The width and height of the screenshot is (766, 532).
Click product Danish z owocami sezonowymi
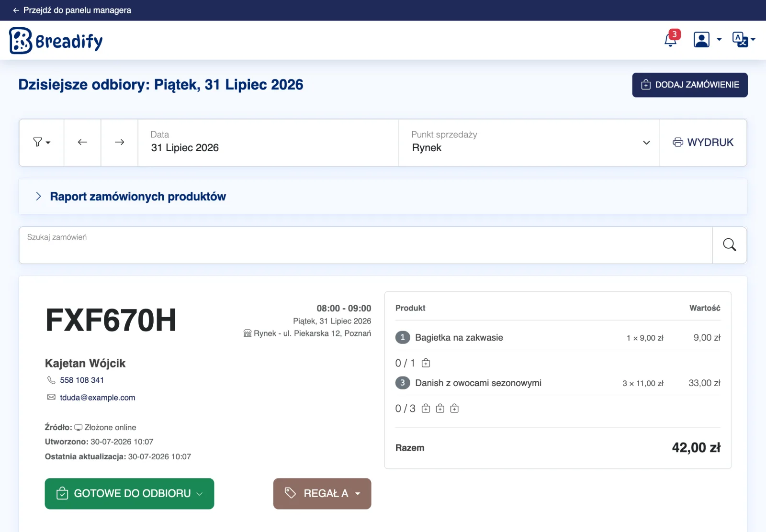(478, 383)
